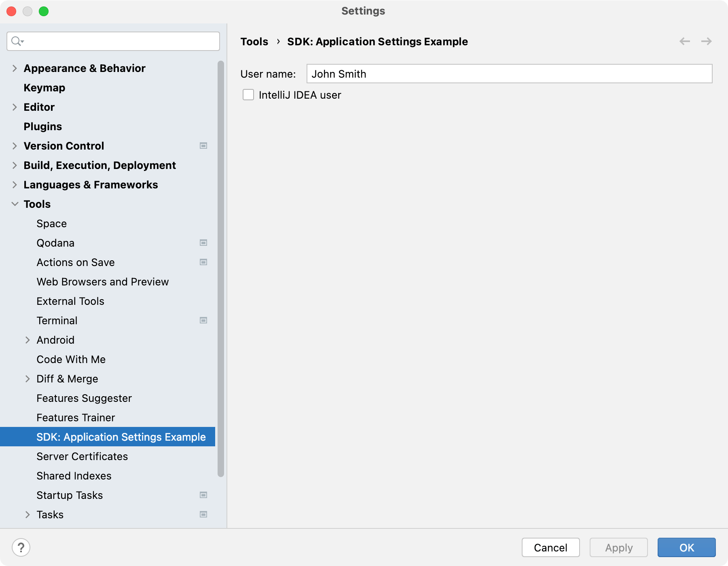Select Features Trainer item
The image size is (728, 566).
pos(76,418)
